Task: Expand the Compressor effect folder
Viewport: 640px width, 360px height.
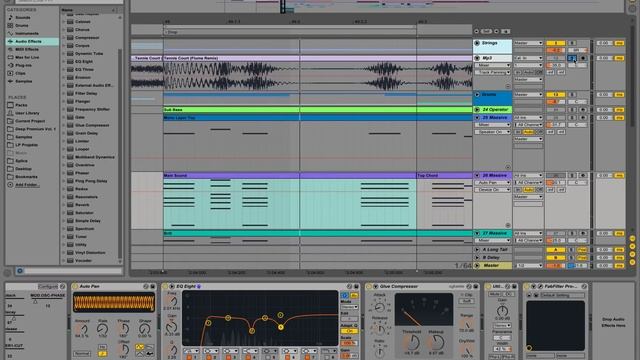Action: coord(64,38)
